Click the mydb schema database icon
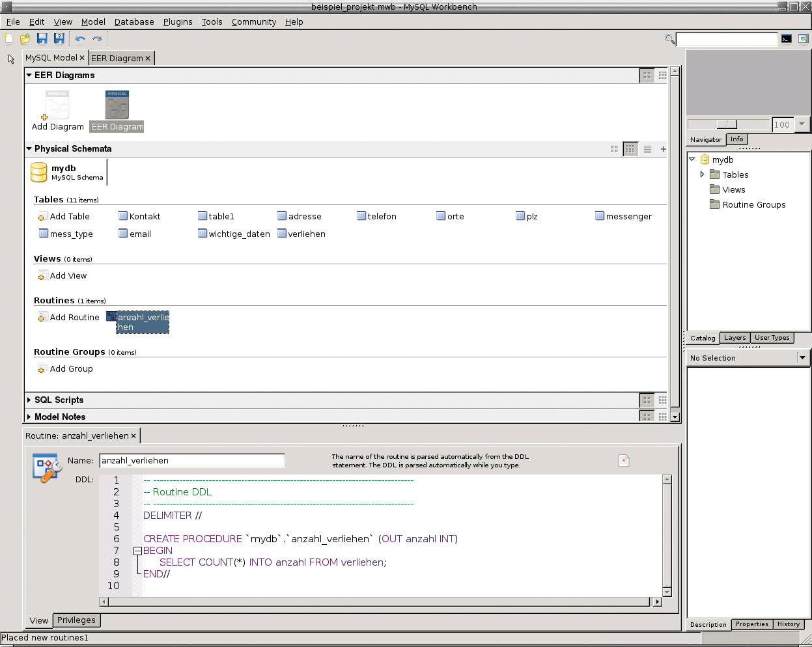This screenshot has width=812, height=647. point(39,172)
